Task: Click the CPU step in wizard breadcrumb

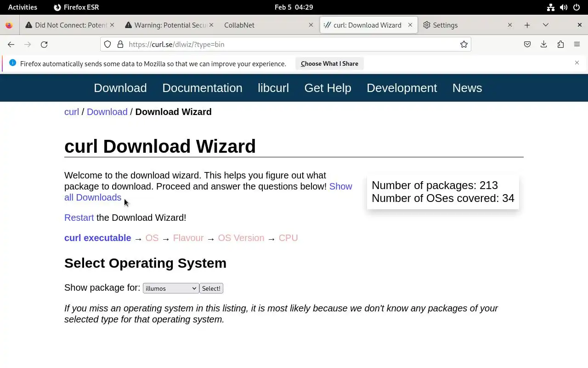Action: (288, 238)
